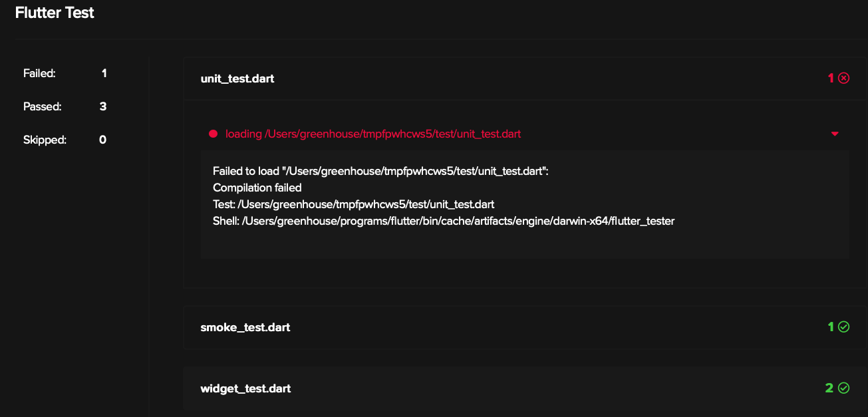This screenshot has height=417, width=868.
Task: Click the green checkmark icon next to widget_test.dart
Action: 843,388
